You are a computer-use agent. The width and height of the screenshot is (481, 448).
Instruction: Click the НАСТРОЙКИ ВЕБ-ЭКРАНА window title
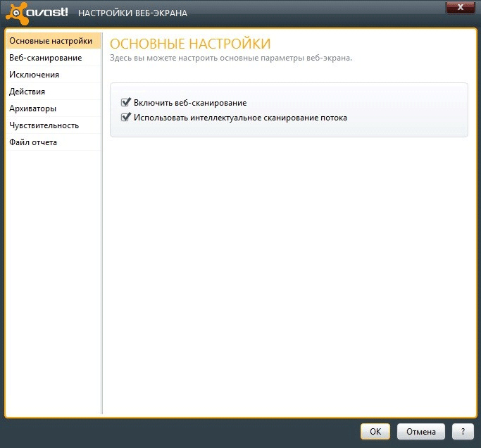[132, 13]
